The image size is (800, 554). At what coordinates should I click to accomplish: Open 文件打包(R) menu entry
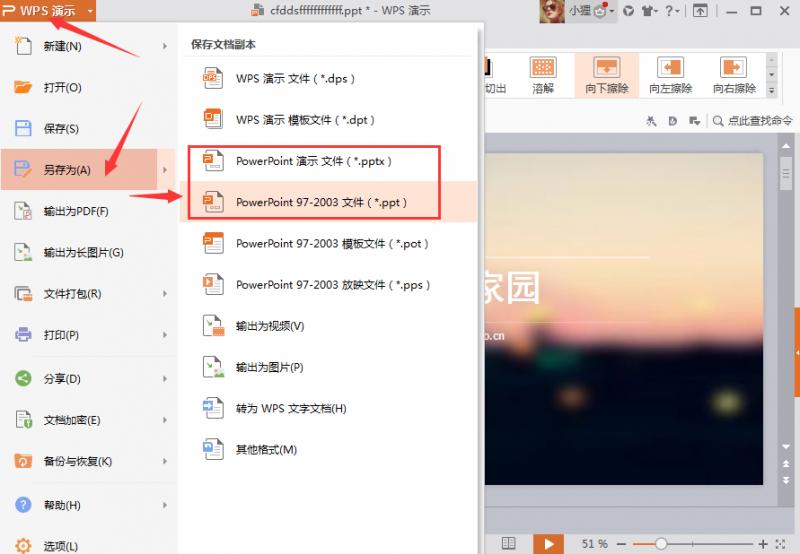pos(72,294)
